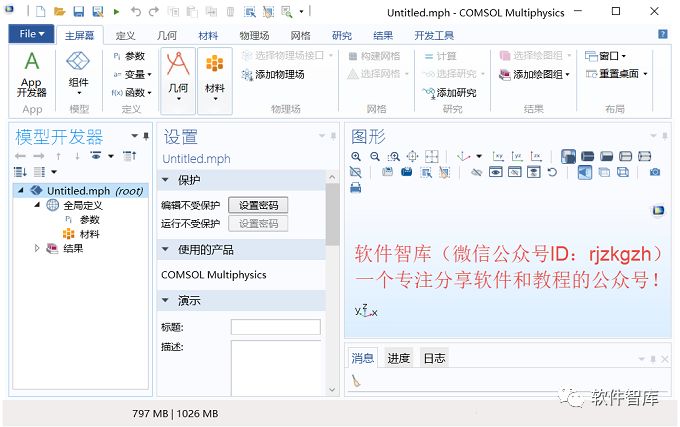Collapse the 保护 section

(x=165, y=179)
